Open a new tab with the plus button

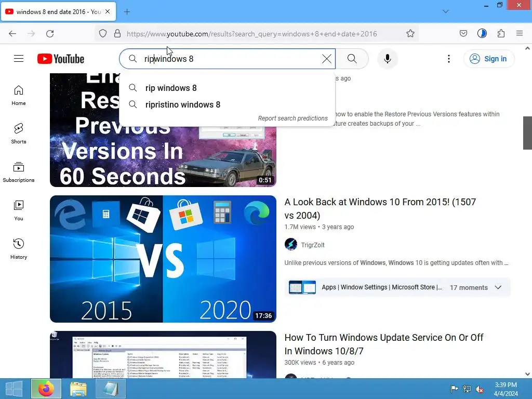coord(127,12)
